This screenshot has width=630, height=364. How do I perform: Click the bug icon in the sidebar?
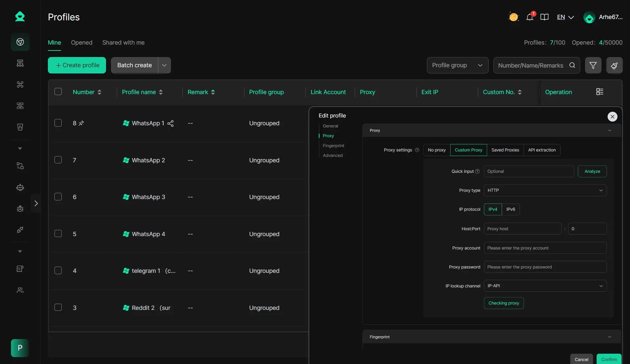20,209
